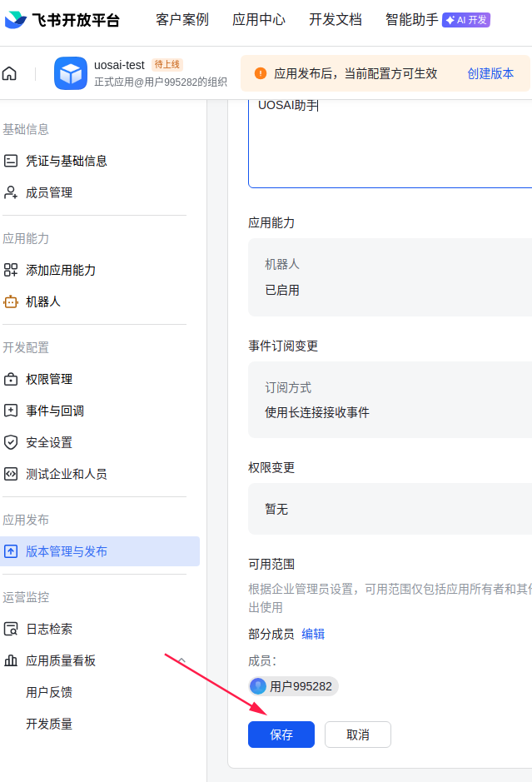This screenshot has width=532, height=782.
Task: Click the 待上线 status tag
Action: (167, 64)
